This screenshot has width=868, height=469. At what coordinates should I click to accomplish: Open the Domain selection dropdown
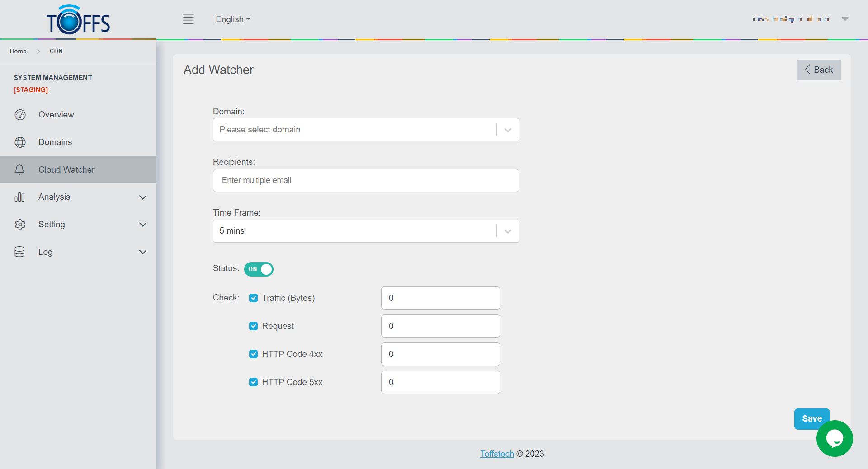point(366,130)
